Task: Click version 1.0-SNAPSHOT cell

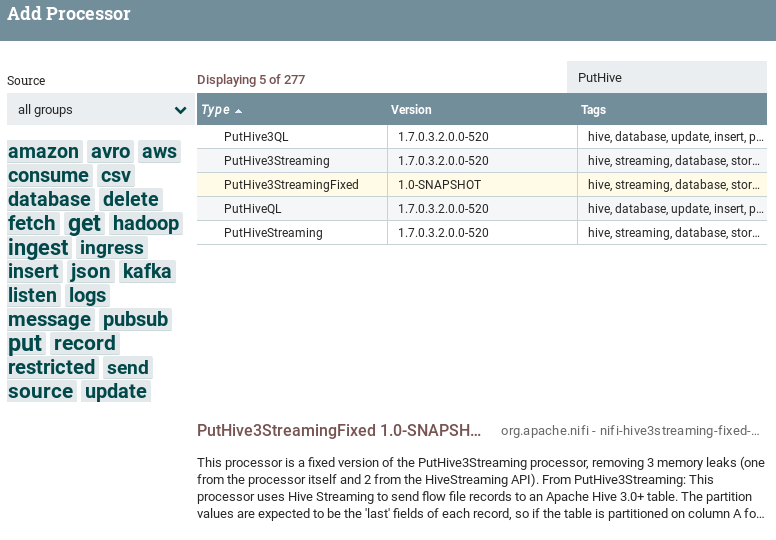Action: 482,185
